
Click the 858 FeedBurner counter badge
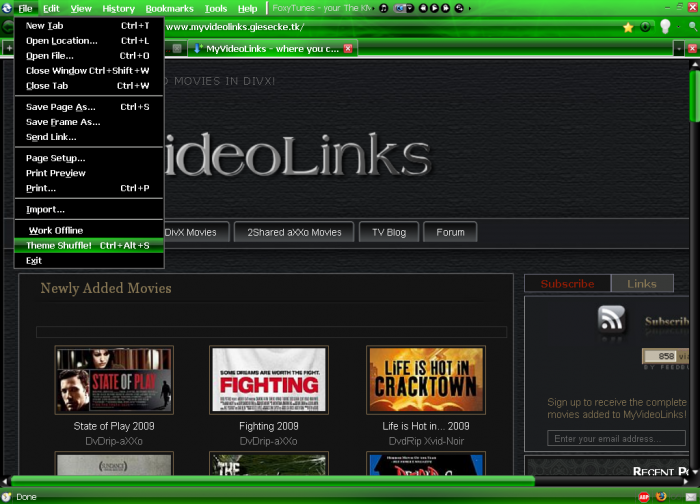[666, 356]
